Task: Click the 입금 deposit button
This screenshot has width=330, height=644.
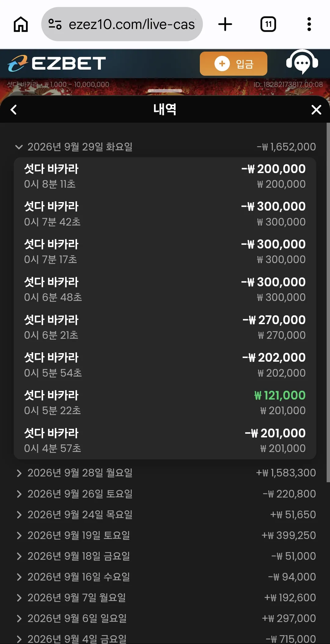Action: tap(233, 63)
